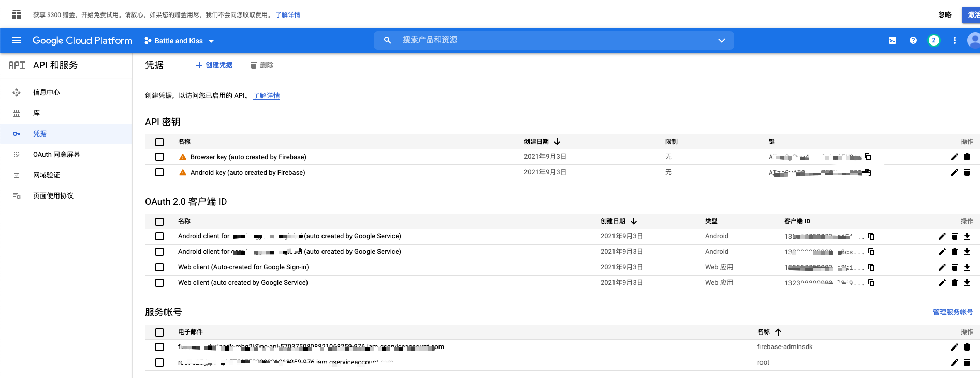Viewport: 980px width, 378px height.
Task: Select the firebase-adminsdk name cell
Action: click(785, 347)
